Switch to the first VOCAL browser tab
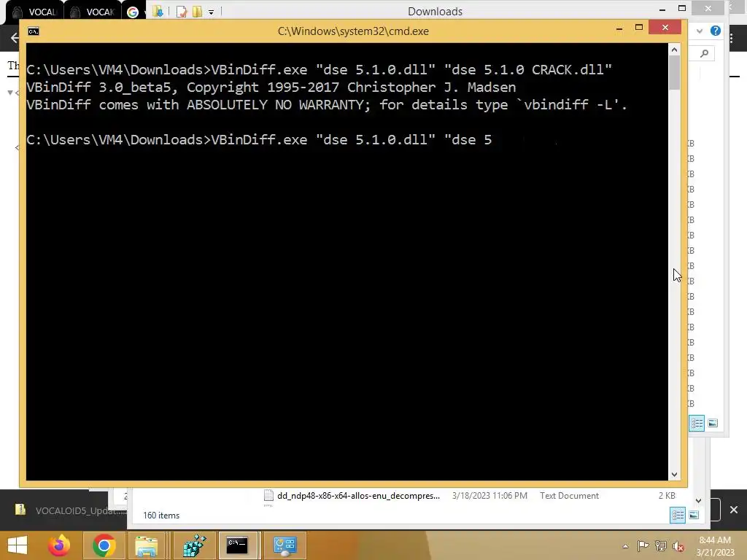The image size is (747, 560). tap(35, 12)
